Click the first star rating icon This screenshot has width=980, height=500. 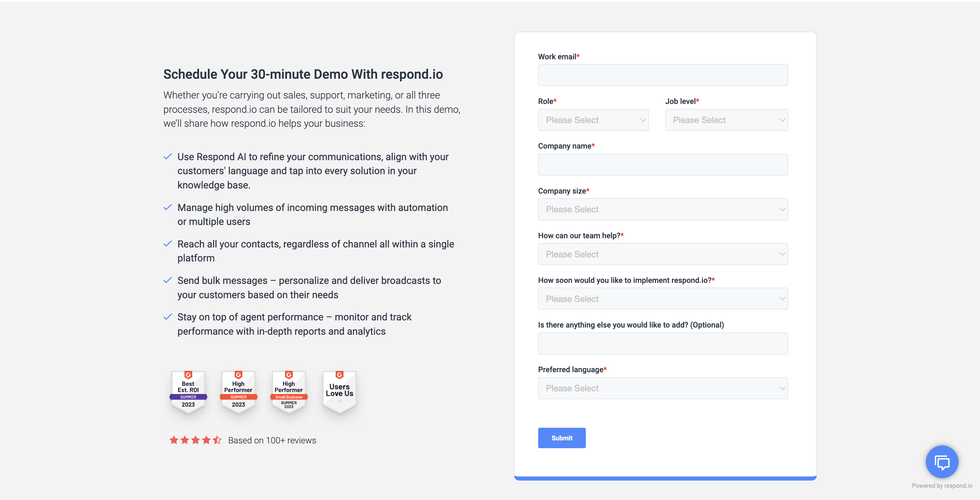[x=173, y=440]
